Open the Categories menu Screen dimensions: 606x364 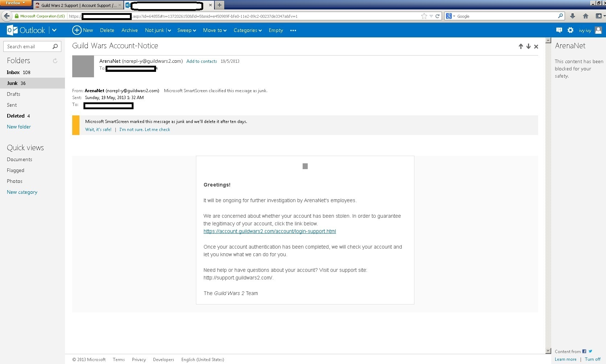point(247,30)
